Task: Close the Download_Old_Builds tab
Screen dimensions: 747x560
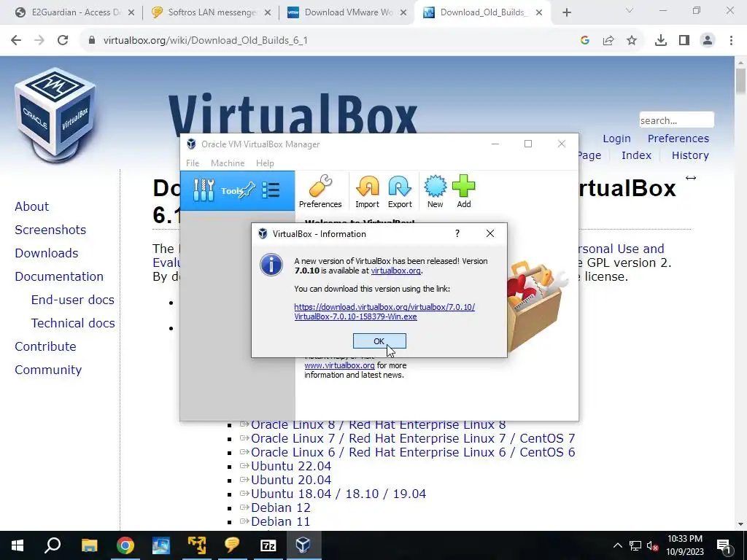Action: [x=539, y=12]
